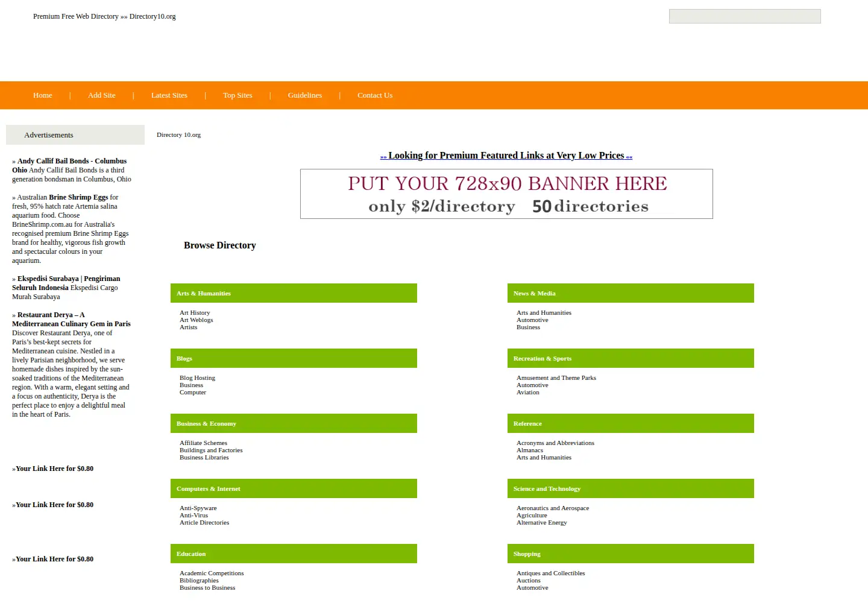Select the Agriculture subcategory
The height and width of the screenshot is (603, 868).
pos(532,516)
